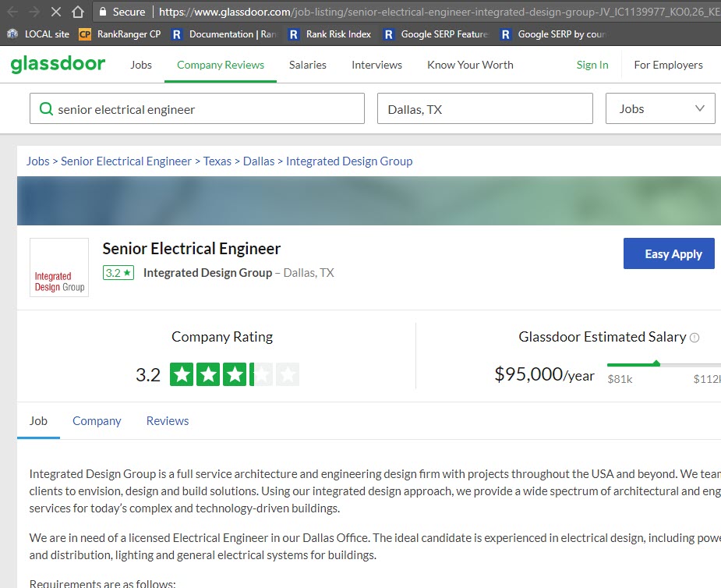Open Rank Risk Index bookmark
The height and width of the screenshot is (588, 721).
[x=330, y=34]
